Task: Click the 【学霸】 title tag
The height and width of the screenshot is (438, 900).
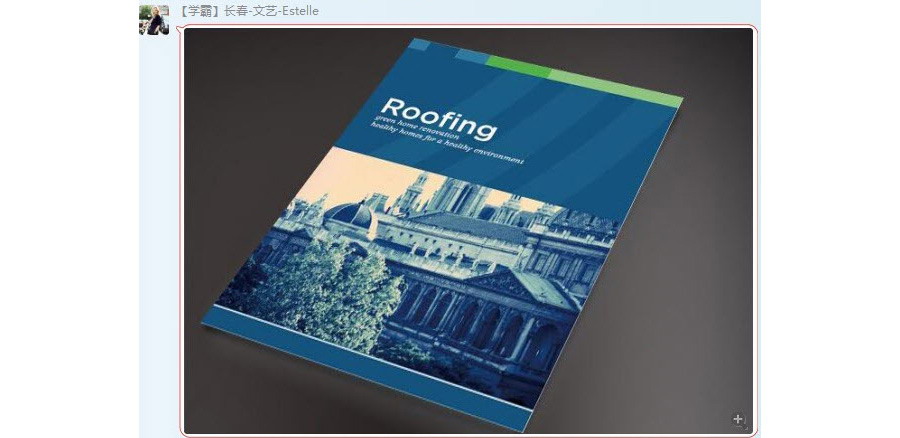Action: point(200,11)
